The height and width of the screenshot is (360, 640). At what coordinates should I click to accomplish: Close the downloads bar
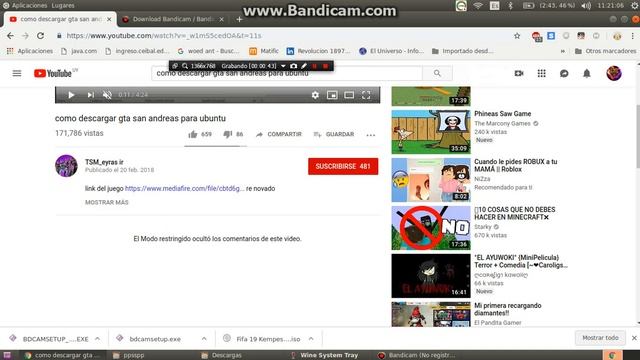click(x=634, y=338)
